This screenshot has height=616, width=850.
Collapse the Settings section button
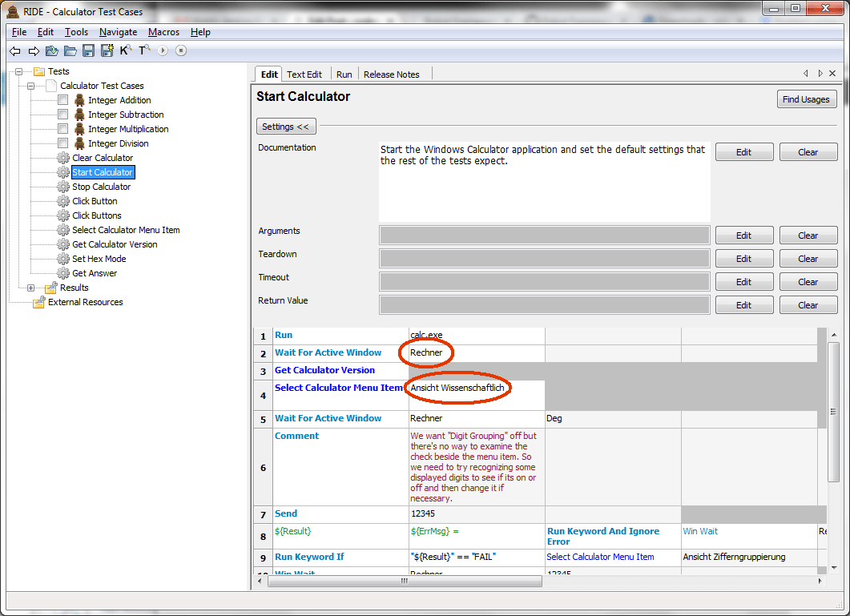[286, 127]
